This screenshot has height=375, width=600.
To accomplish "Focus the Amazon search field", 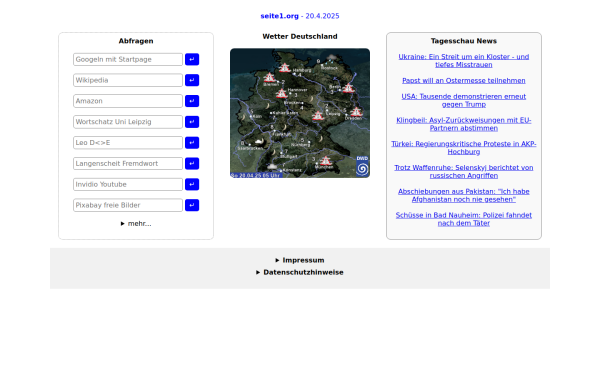I will coord(128,101).
